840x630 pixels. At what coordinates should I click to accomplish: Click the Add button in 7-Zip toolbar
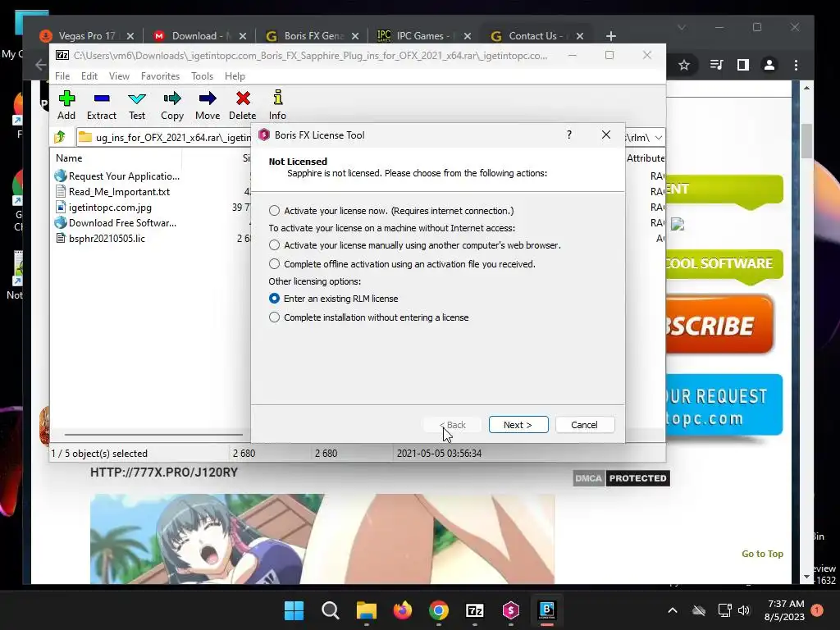66,105
